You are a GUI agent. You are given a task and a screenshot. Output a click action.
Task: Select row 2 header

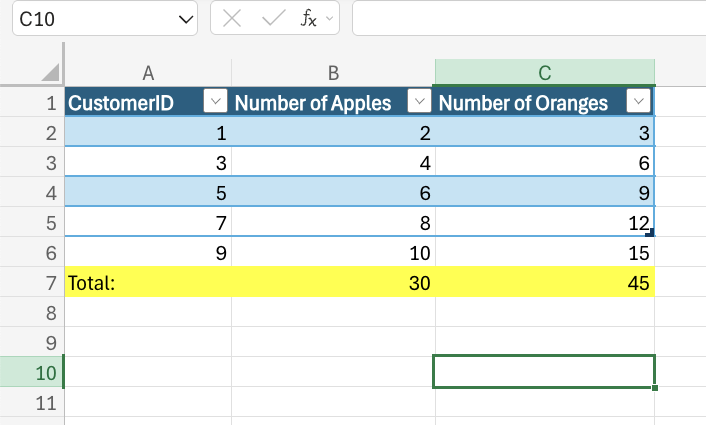tap(32, 132)
